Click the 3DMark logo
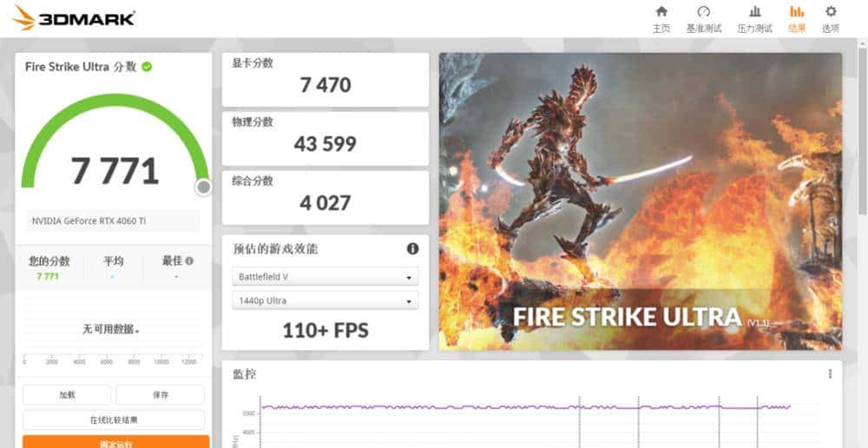Viewport: 868px width, 448px height. coord(74,17)
